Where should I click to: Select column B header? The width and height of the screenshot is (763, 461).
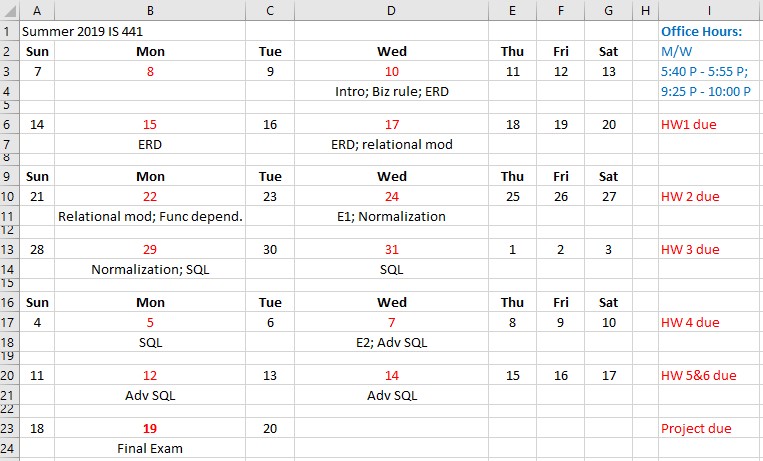point(150,10)
